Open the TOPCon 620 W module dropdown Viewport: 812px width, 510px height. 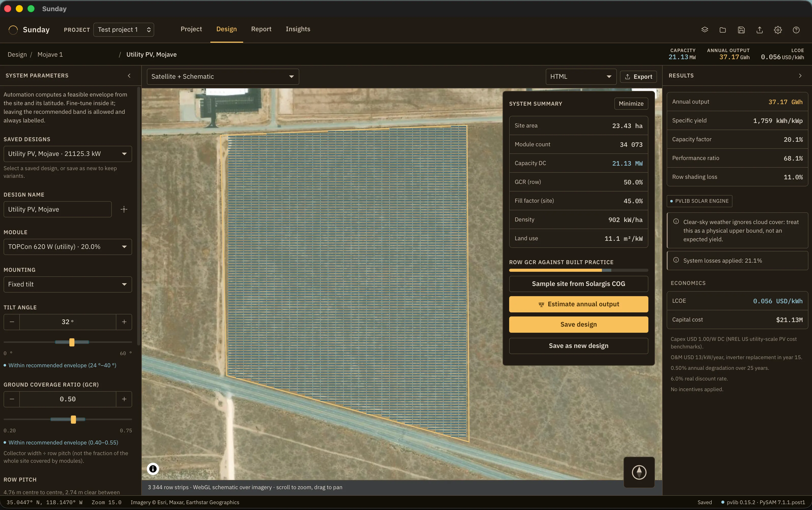(x=68, y=247)
